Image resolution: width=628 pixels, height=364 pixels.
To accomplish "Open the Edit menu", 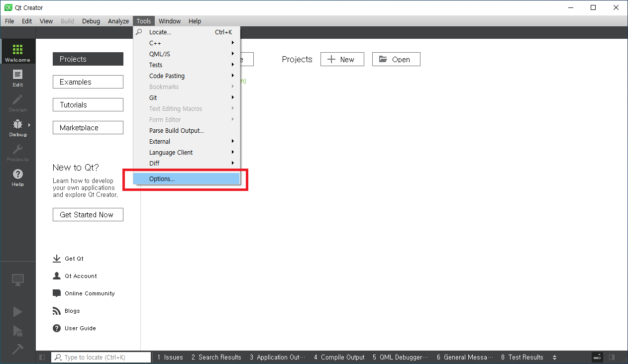I will coord(27,21).
